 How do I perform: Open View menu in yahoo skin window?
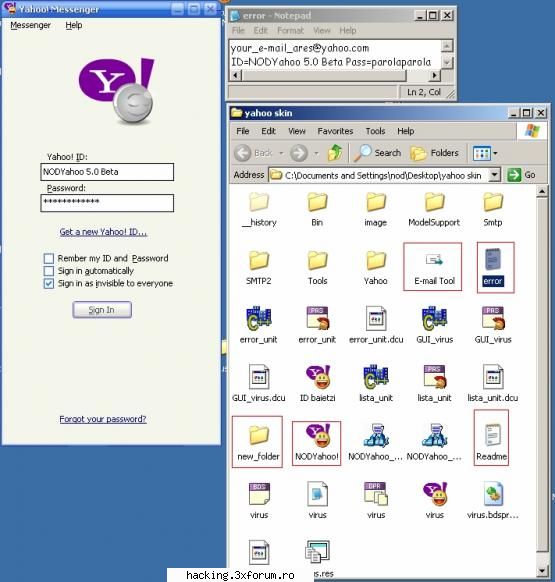tap(297, 131)
